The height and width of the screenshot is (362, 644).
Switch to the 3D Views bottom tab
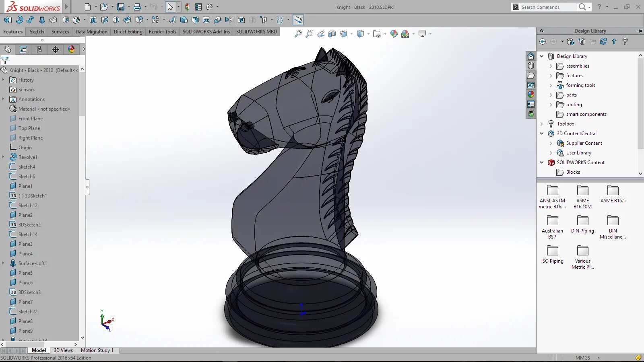point(63,350)
